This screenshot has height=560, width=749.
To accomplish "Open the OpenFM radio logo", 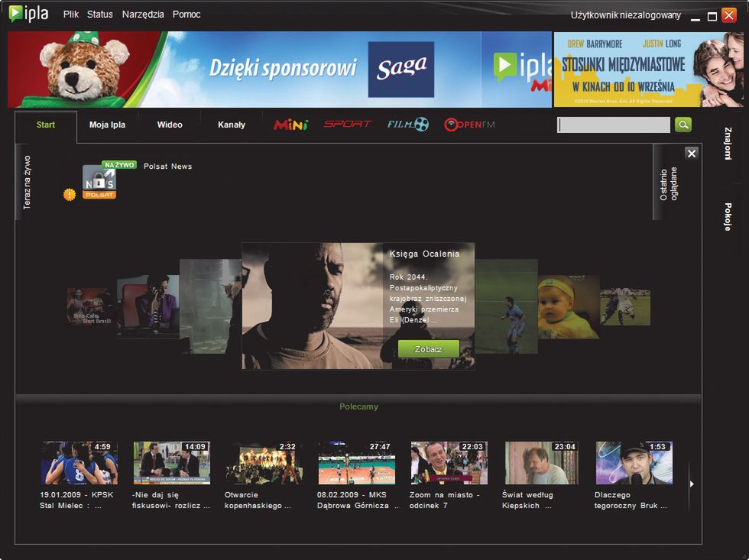I will click(469, 125).
